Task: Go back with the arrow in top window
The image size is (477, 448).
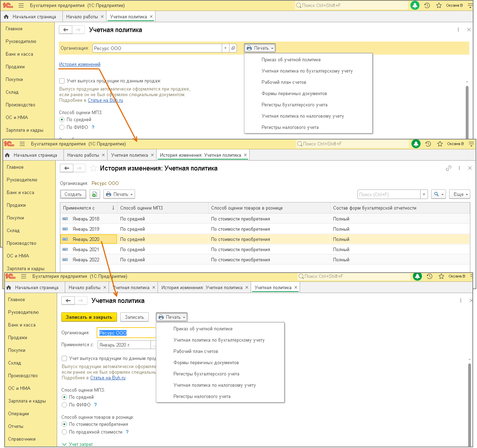Action: tap(66, 30)
